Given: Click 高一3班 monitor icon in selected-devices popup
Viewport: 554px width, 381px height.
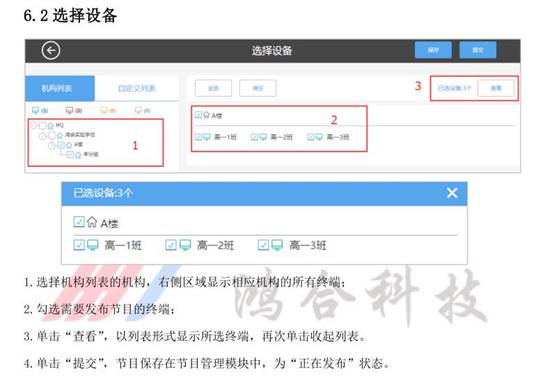Looking at the screenshot, I should [x=277, y=245].
